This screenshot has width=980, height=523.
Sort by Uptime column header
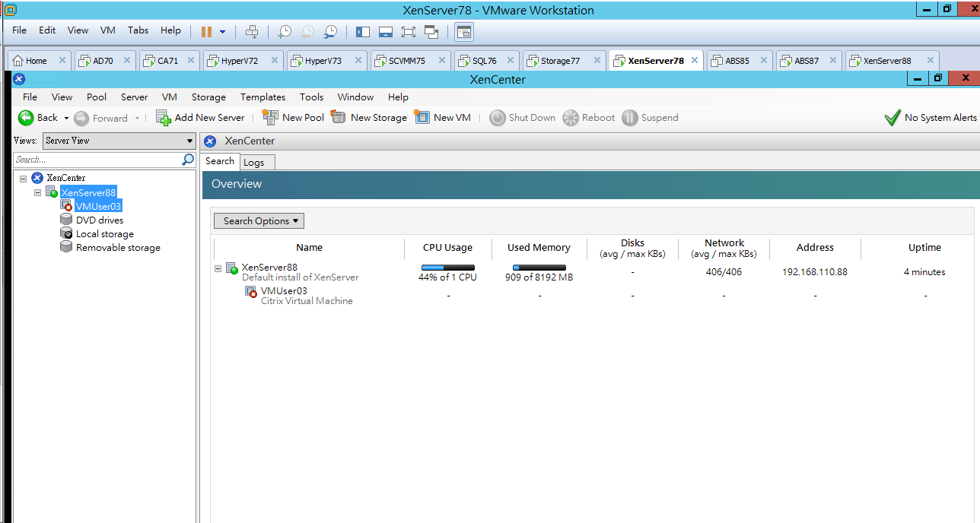(924, 248)
